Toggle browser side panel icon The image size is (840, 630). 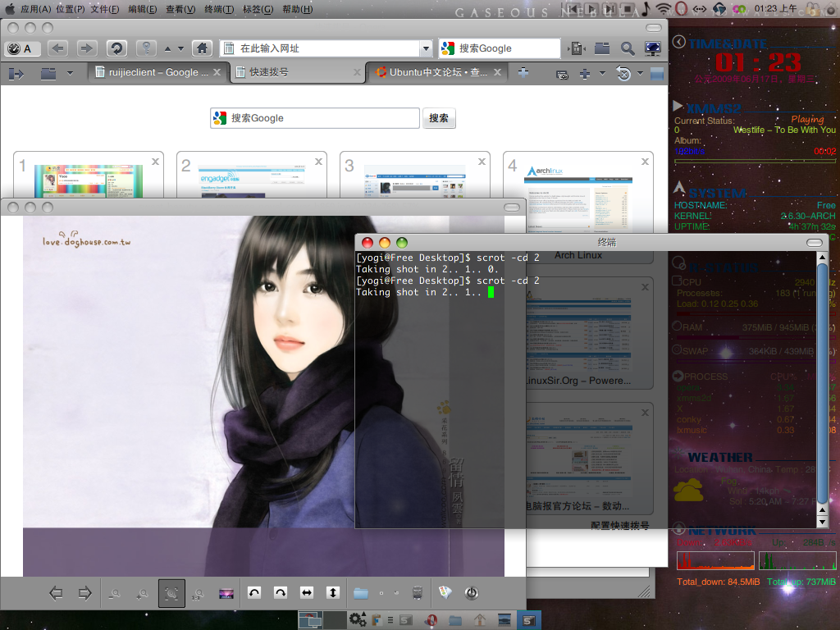(16, 73)
